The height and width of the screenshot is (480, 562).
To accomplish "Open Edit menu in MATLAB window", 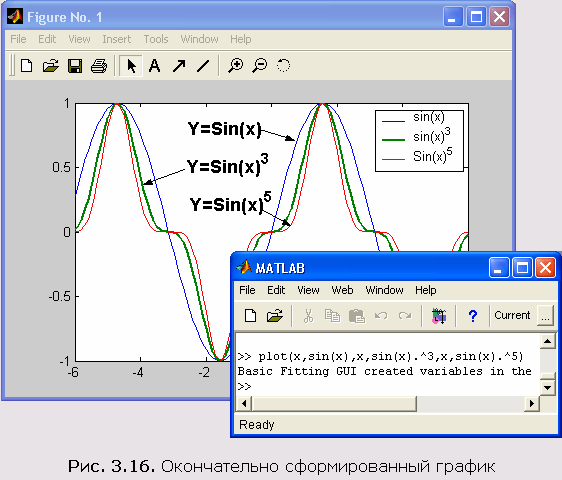I will click(276, 290).
